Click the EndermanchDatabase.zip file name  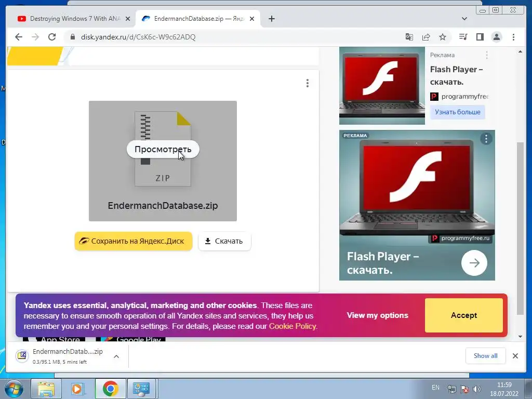coord(163,206)
